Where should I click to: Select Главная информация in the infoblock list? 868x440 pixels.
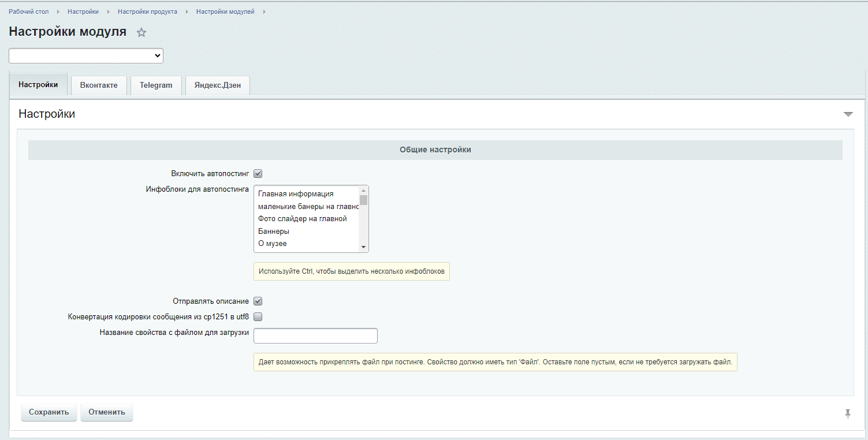(307, 194)
